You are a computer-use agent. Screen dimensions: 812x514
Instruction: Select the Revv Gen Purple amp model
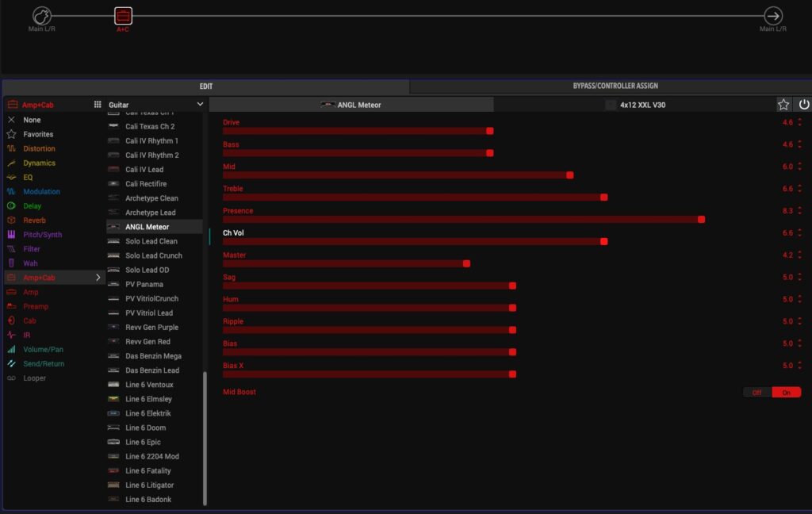pyautogui.click(x=151, y=328)
